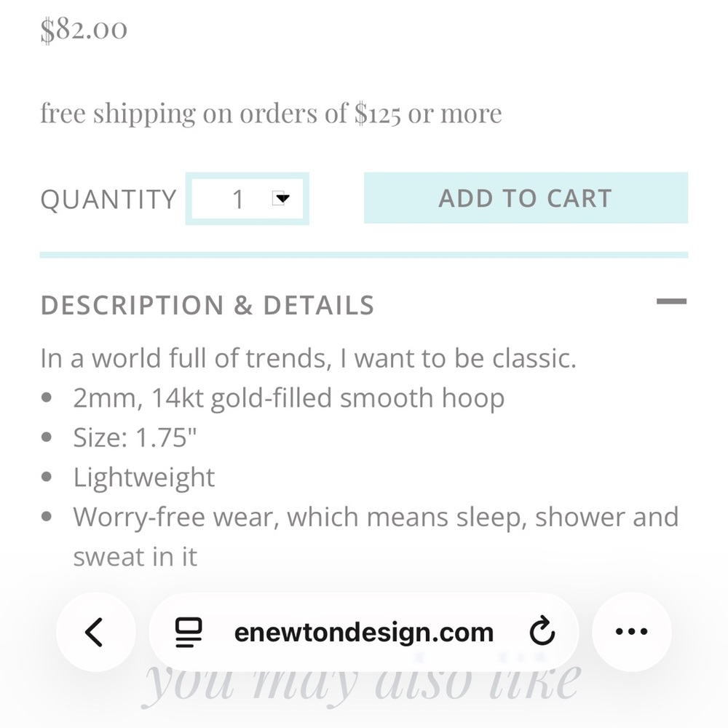Viewport: 728px width, 728px height.
Task: Tap the free shipping notice text
Action: (x=271, y=114)
